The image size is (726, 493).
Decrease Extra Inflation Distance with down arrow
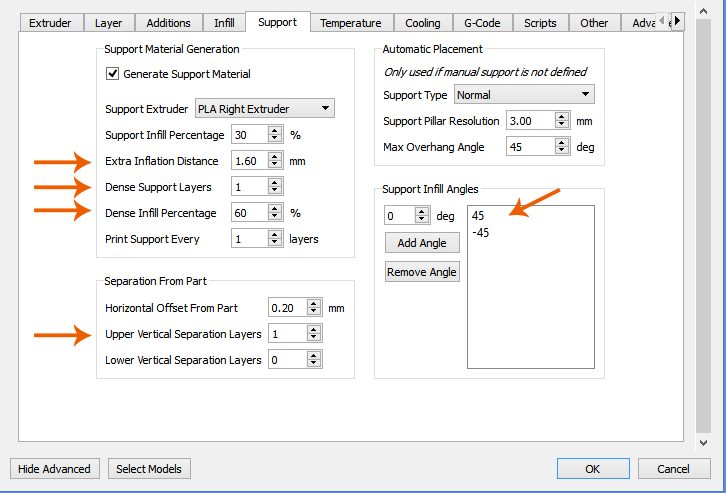click(x=274, y=165)
